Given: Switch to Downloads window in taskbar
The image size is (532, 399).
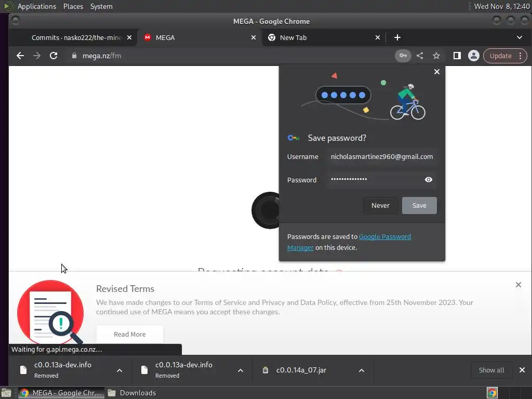Looking at the screenshot, I should [x=132, y=393].
